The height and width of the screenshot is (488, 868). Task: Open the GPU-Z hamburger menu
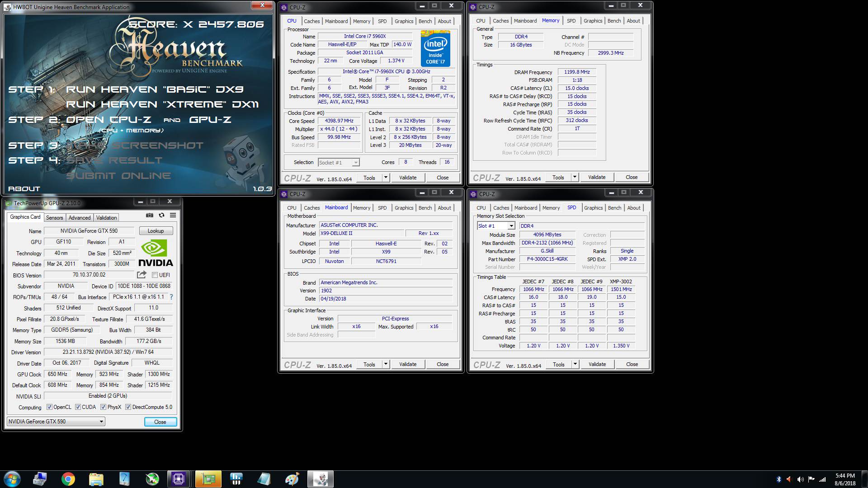click(x=173, y=216)
